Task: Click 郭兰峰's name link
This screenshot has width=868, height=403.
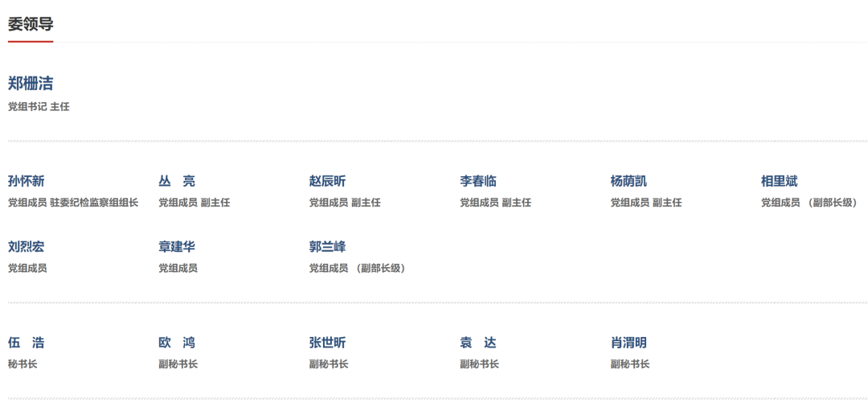Action: point(327,246)
